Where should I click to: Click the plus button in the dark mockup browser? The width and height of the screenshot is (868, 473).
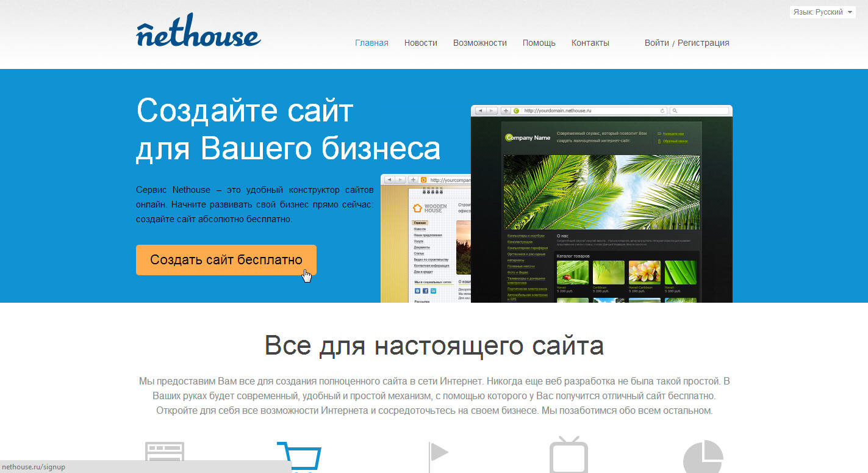point(506,110)
